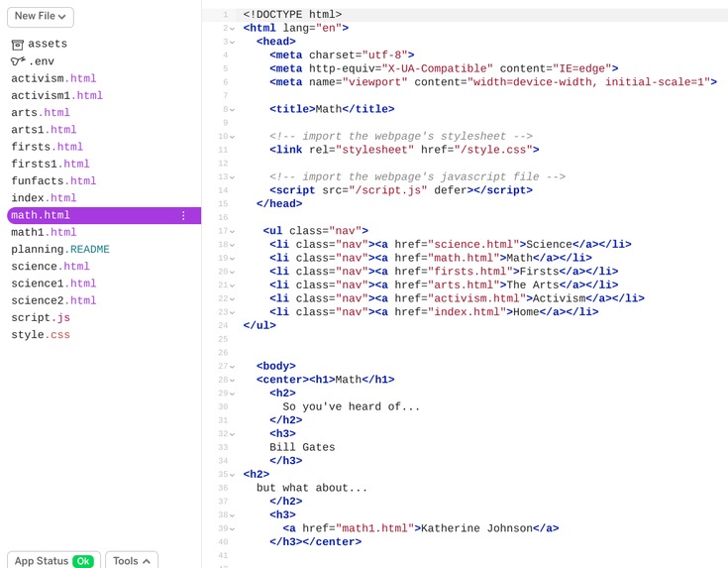Image resolution: width=728 pixels, height=568 pixels.
Task: Open math1.html in the file list
Action: (x=44, y=232)
